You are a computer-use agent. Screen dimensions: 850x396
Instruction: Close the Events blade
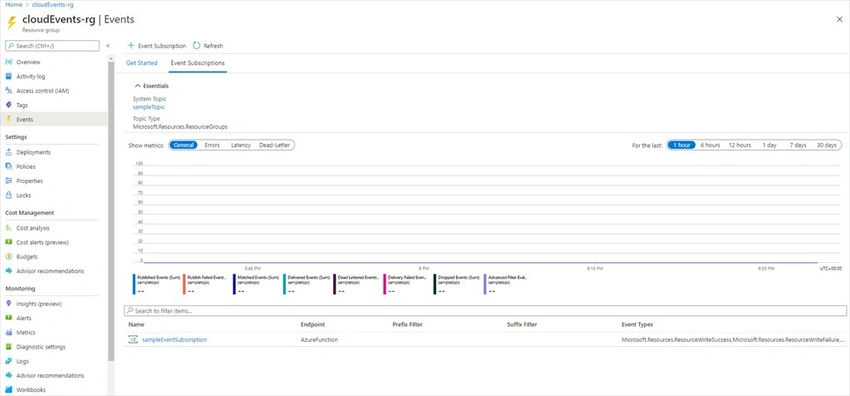[840, 19]
